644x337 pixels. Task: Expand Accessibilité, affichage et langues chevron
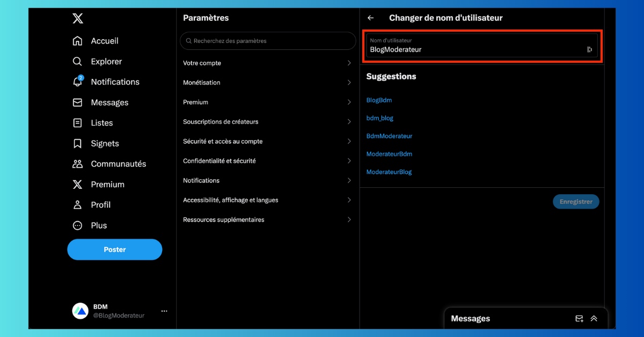(x=349, y=200)
